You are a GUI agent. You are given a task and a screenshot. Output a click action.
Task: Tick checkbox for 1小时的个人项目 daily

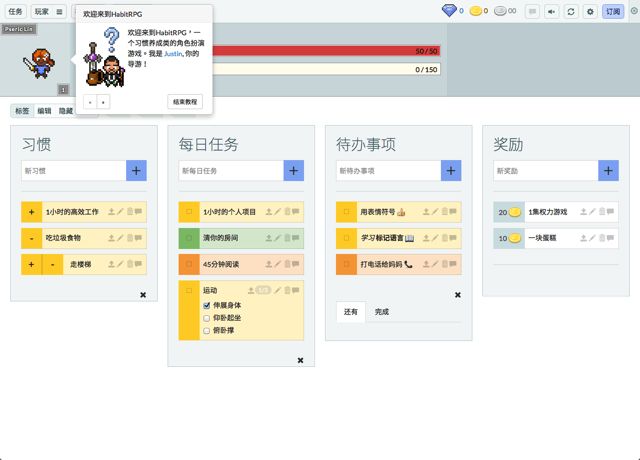pyautogui.click(x=189, y=211)
